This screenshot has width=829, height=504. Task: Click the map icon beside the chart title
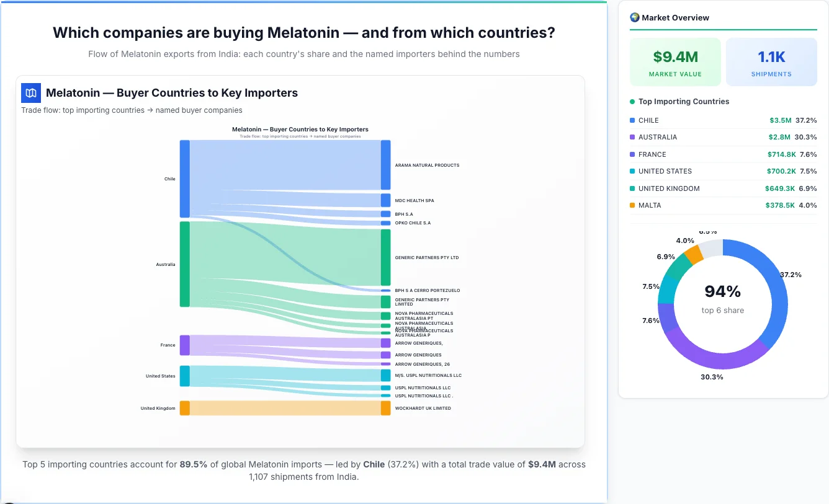30,92
